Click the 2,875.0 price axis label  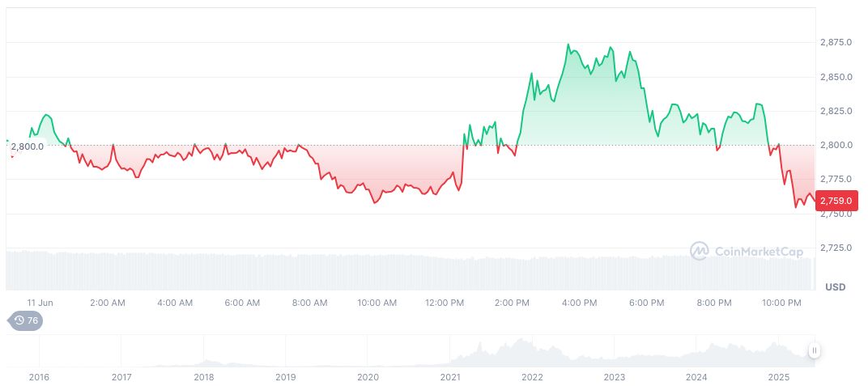(836, 42)
